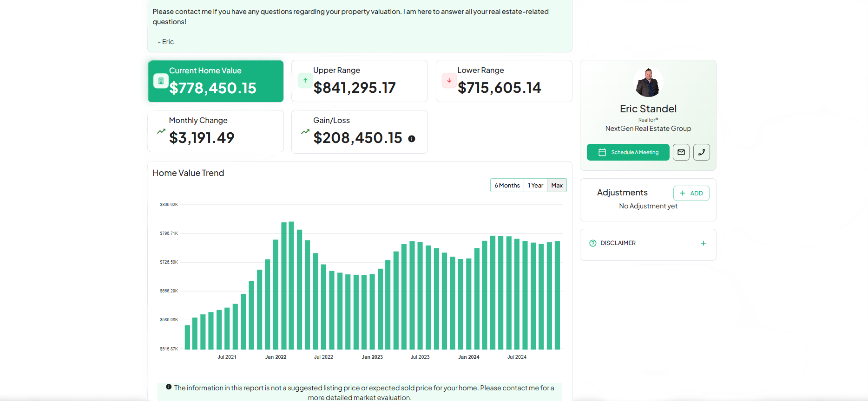Image resolution: width=868 pixels, height=401 pixels.
Task: Click the $866.92K y-axis label
Action: coord(169,205)
